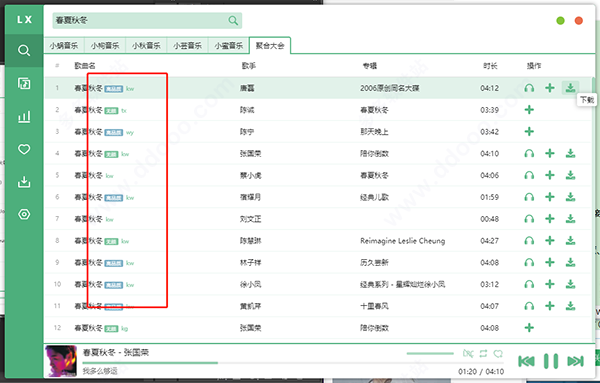600x383 pixels.
Task: Select album text 2006原创同名大碟
Action: [390, 88]
